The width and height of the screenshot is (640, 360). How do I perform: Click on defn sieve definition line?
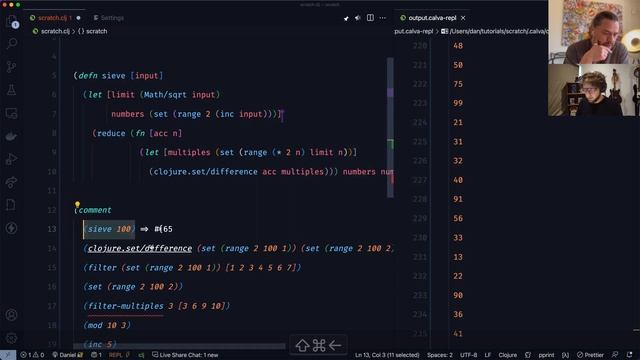(x=118, y=76)
